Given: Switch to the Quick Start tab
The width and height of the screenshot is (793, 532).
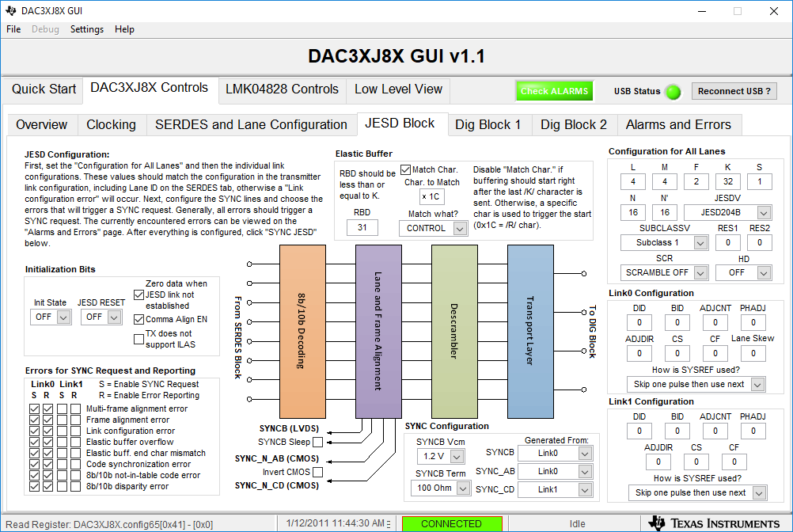Looking at the screenshot, I should [44, 89].
